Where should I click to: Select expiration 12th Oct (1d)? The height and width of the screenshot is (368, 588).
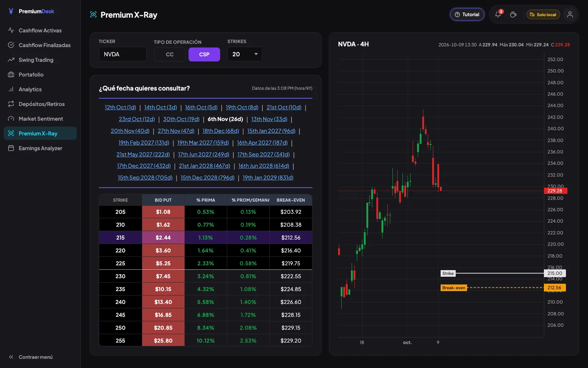coord(120,107)
